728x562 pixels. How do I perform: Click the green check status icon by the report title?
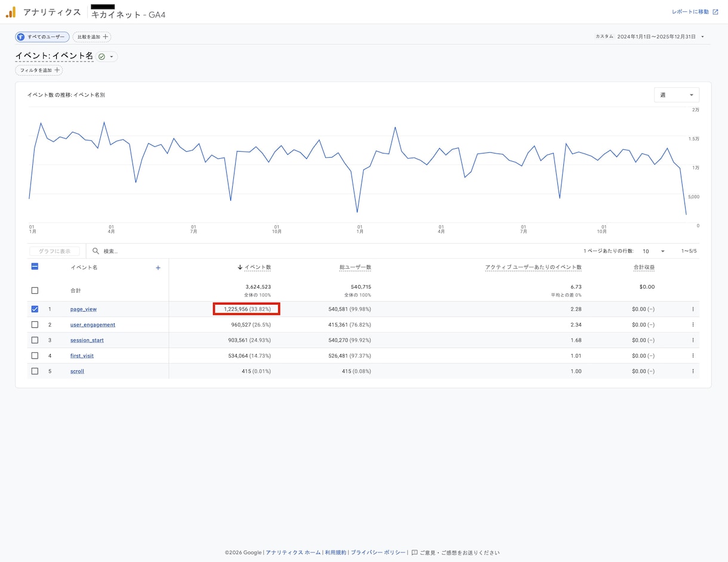(101, 57)
